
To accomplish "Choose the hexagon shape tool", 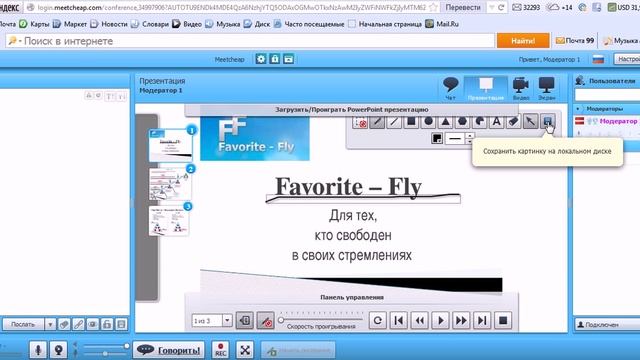I will pyautogui.click(x=462, y=122).
